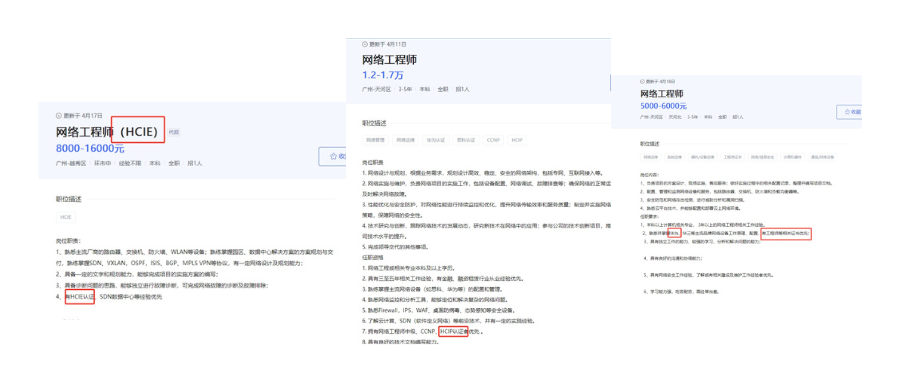Image resolution: width=900 pixels, height=383 pixels.
Task: Click the 网络工程师 title of the 1.2-1.7万 posting
Action: (389, 60)
